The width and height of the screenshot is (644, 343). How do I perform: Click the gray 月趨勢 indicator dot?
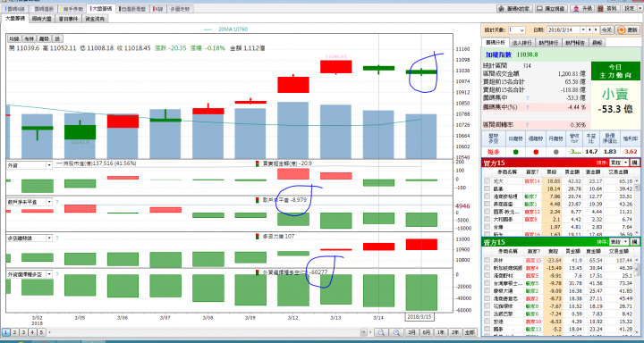coord(555,151)
